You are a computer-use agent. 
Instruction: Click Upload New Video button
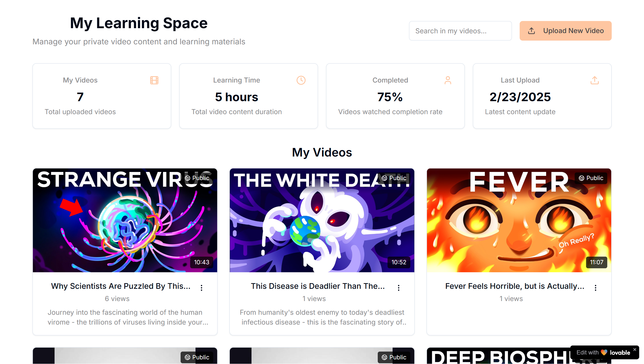tap(565, 31)
